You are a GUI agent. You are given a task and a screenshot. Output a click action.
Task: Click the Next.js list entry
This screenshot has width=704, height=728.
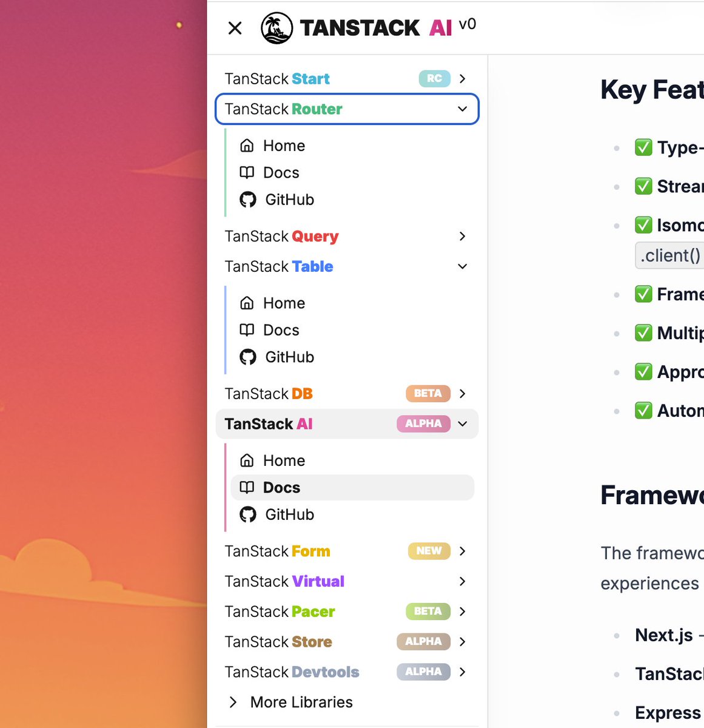[664, 635]
